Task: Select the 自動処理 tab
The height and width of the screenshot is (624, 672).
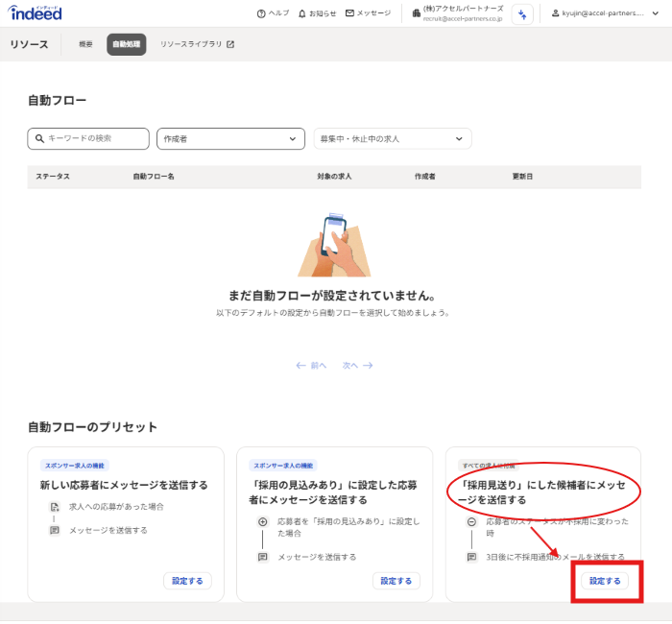Action: tap(127, 44)
